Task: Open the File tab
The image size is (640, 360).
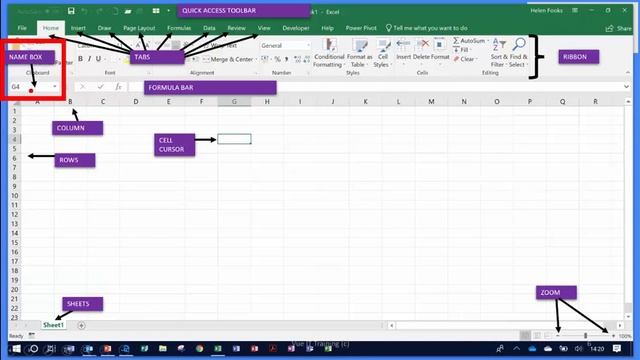Action: point(22,28)
